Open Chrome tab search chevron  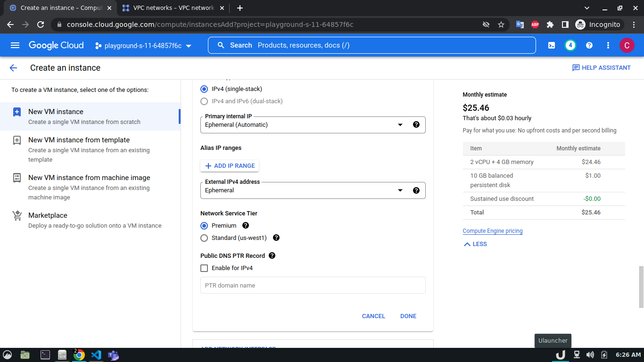click(587, 8)
